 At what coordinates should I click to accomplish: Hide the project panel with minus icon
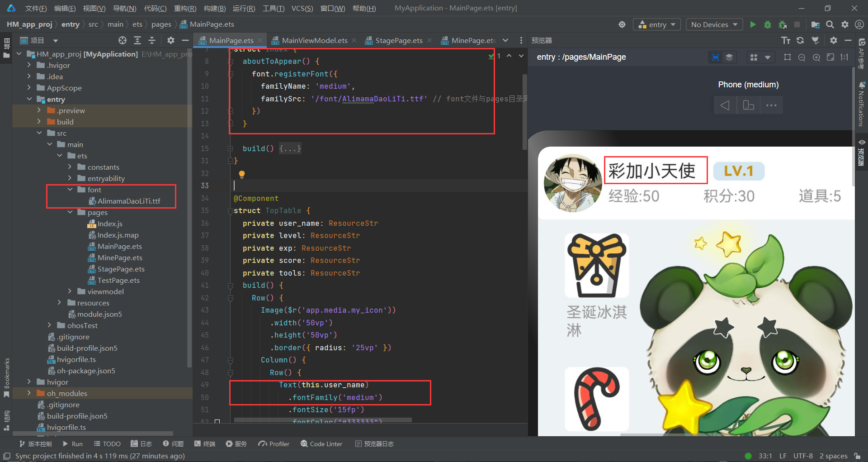(x=185, y=40)
